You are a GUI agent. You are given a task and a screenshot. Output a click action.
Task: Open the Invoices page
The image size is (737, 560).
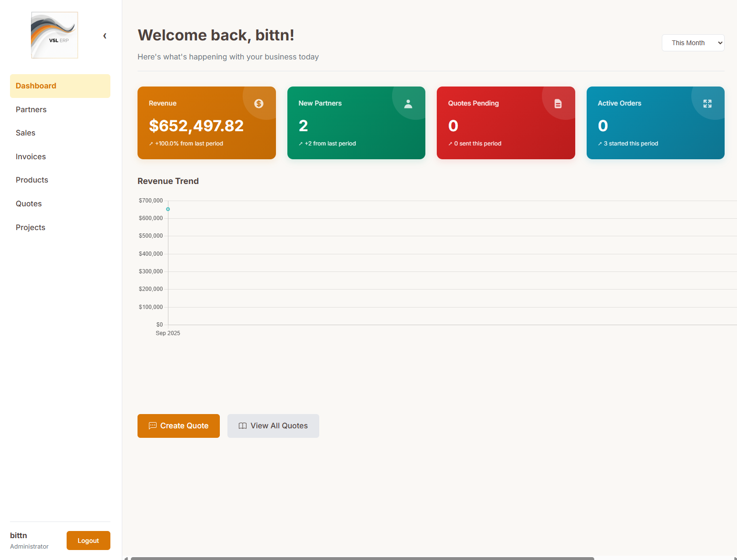click(x=31, y=156)
